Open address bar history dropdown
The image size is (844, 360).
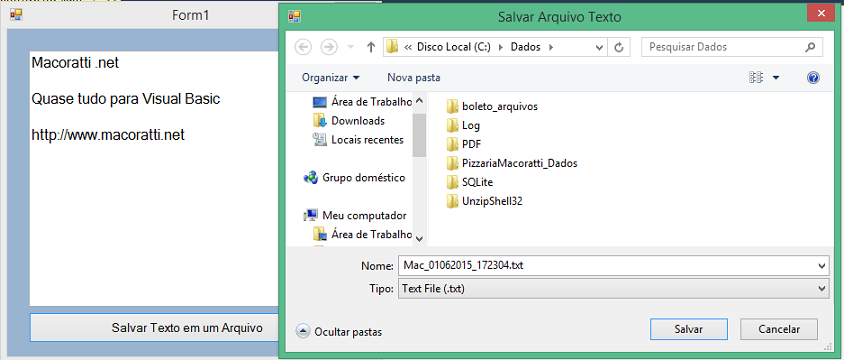click(x=600, y=47)
